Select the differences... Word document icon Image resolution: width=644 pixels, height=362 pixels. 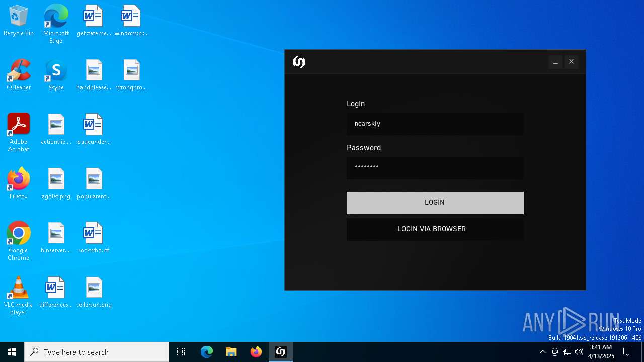[56, 293]
